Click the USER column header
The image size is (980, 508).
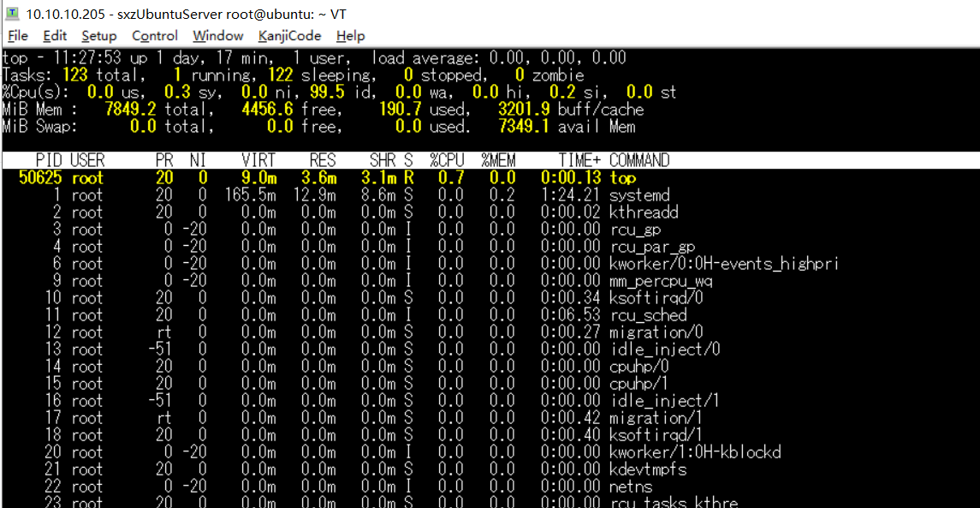tap(87, 161)
